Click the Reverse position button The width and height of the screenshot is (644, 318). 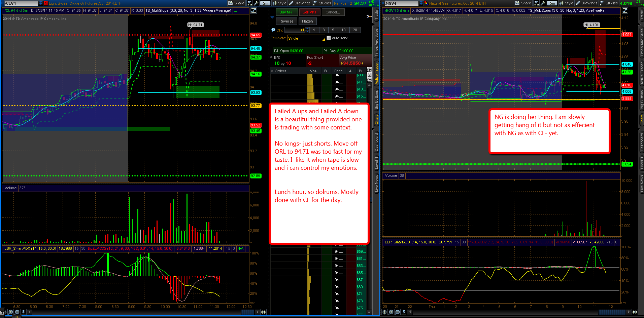[286, 21]
